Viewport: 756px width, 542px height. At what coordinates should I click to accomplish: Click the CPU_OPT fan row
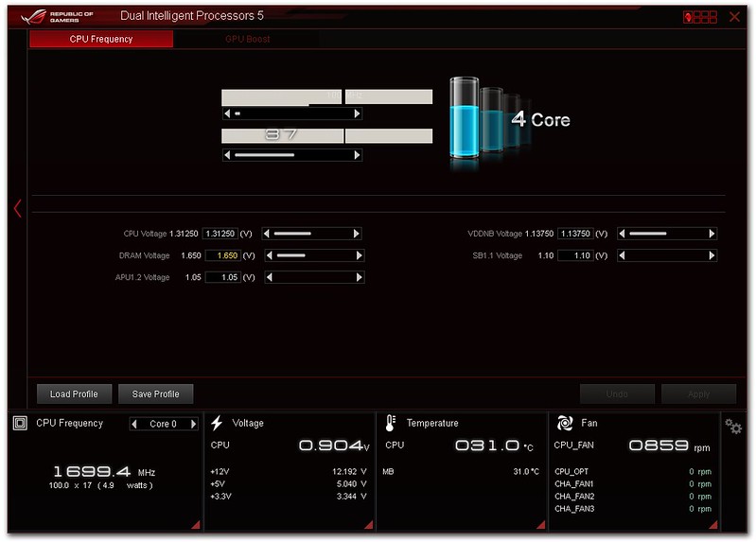633,472
